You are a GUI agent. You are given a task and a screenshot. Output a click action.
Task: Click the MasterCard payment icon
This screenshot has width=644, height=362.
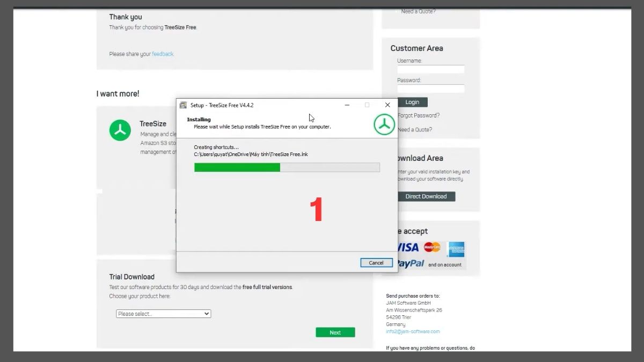pyautogui.click(x=432, y=247)
